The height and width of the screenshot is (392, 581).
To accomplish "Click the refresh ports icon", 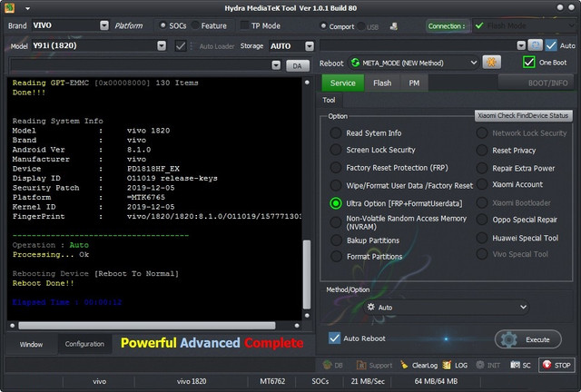I will click(535, 45).
